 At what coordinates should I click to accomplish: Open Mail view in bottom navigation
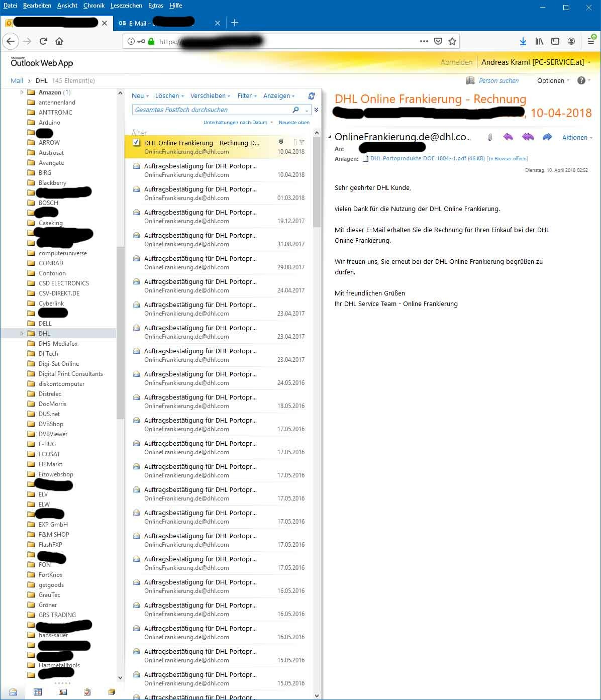pyautogui.click(x=13, y=692)
